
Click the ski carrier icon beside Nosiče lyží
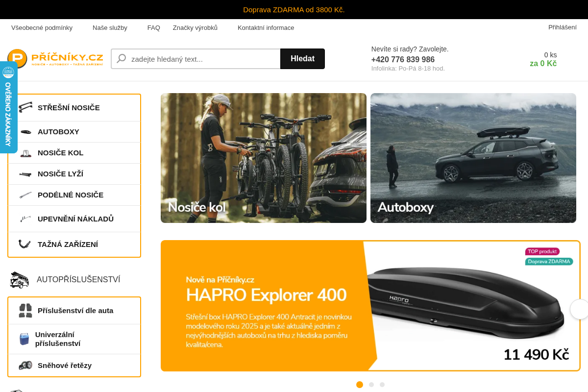click(x=25, y=174)
